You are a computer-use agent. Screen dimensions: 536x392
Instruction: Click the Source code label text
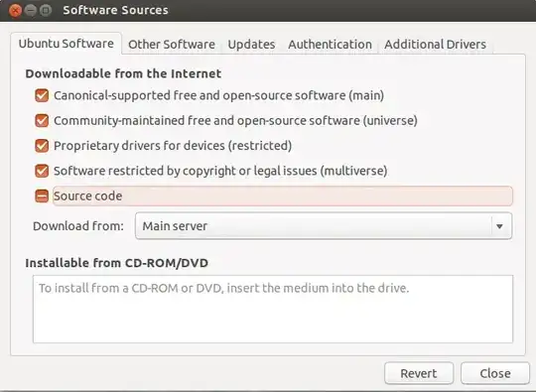pyautogui.click(x=88, y=196)
